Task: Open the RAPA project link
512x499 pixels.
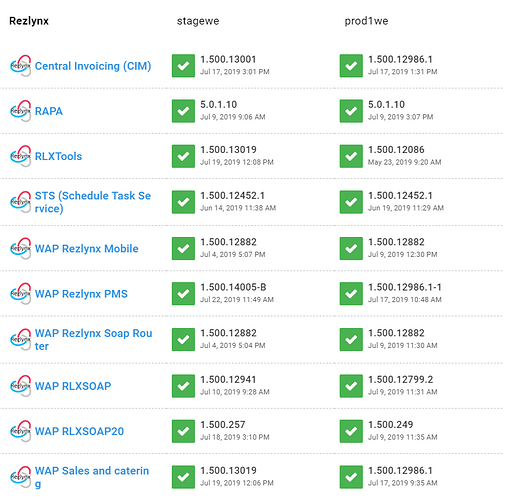Action: coord(49,111)
